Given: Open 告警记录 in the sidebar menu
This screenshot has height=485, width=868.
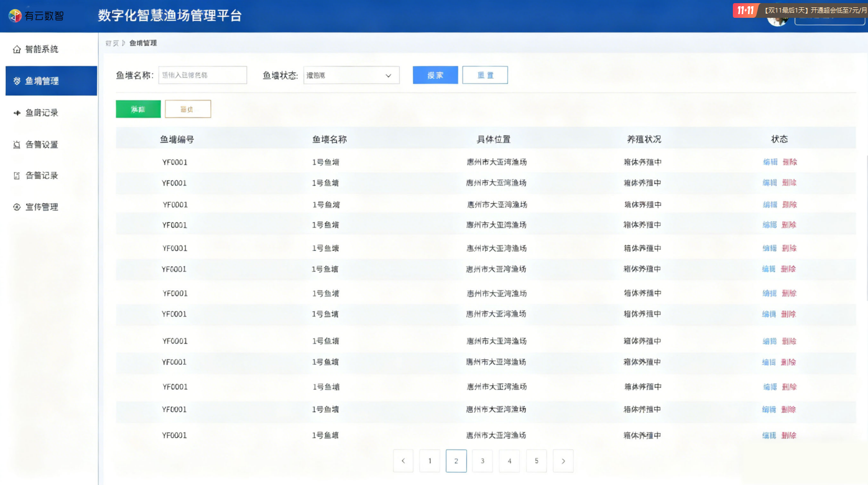Looking at the screenshot, I should [x=42, y=176].
